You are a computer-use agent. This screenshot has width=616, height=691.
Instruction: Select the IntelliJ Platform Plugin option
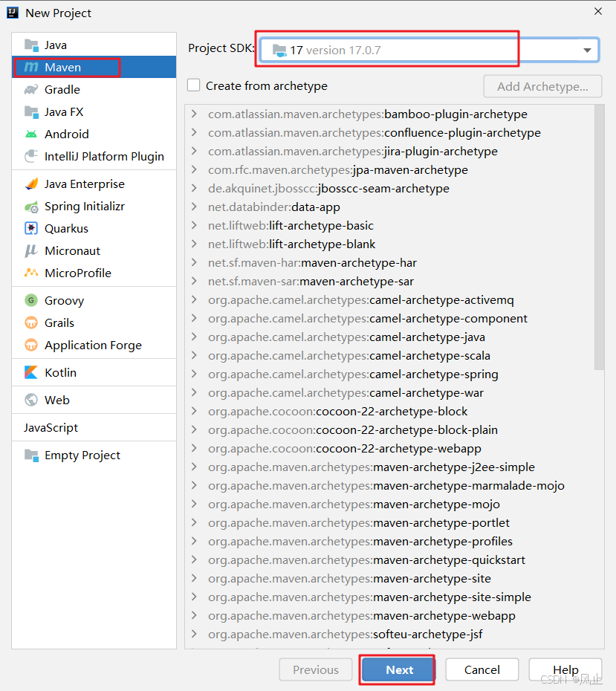[x=104, y=157]
